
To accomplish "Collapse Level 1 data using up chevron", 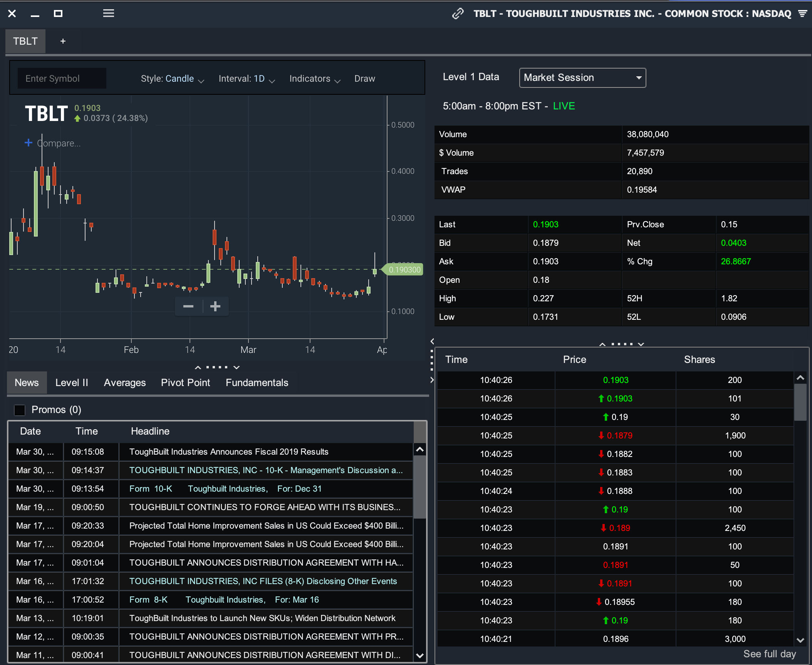I will [x=602, y=344].
